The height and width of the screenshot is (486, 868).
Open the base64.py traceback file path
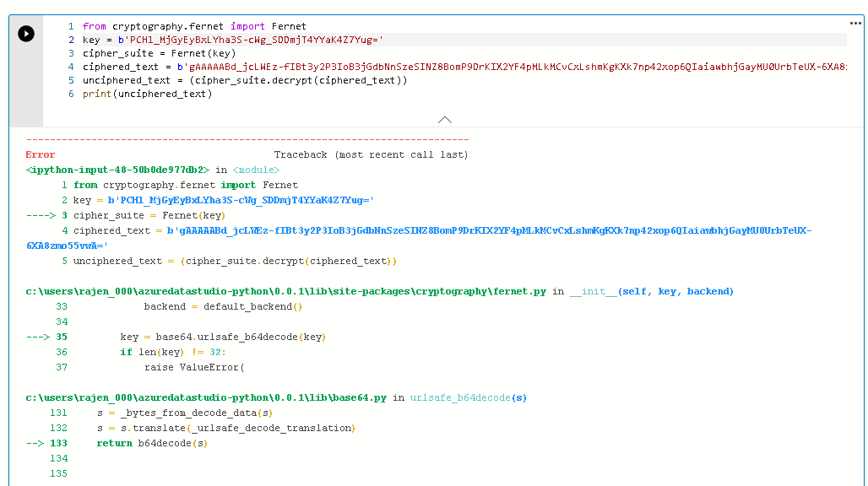point(203,397)
